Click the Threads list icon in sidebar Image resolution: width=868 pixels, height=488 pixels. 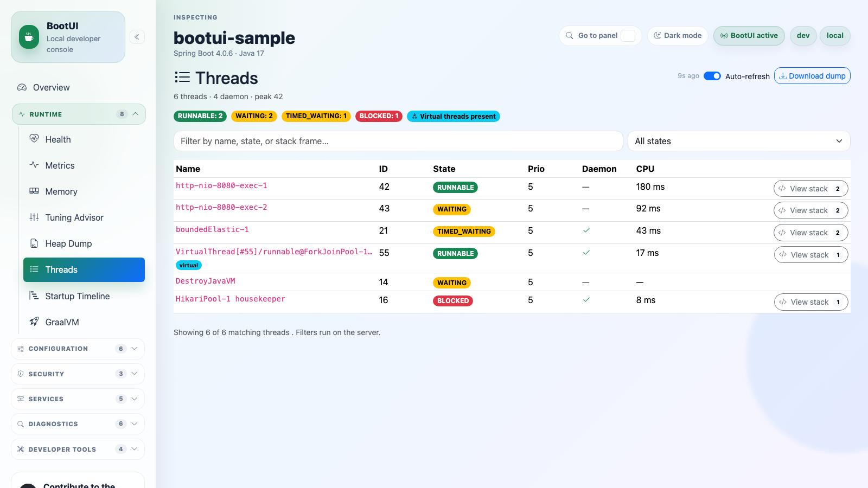pyautogui.click(x=34, y=269)
